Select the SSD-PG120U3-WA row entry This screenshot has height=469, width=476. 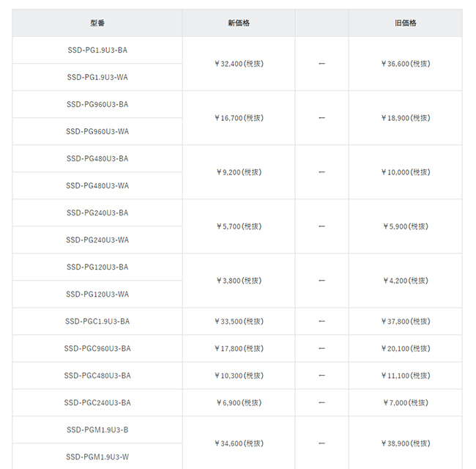(97, 294)
